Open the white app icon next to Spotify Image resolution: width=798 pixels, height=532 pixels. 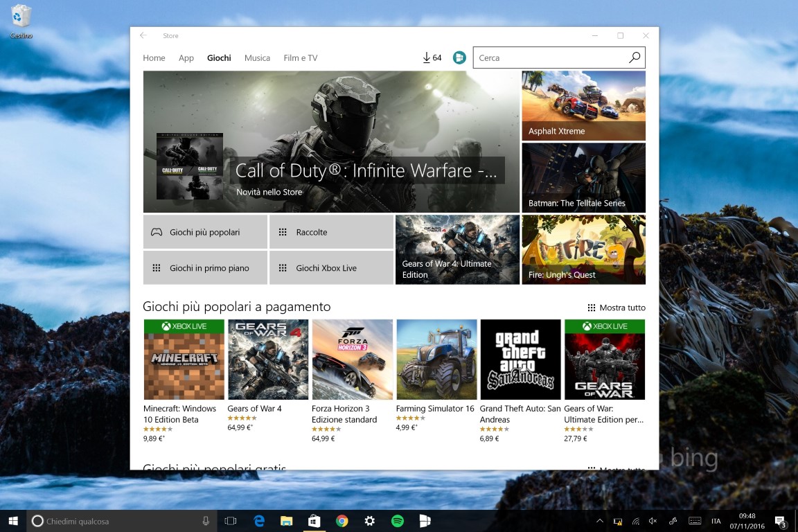click(x=425, y=521)
